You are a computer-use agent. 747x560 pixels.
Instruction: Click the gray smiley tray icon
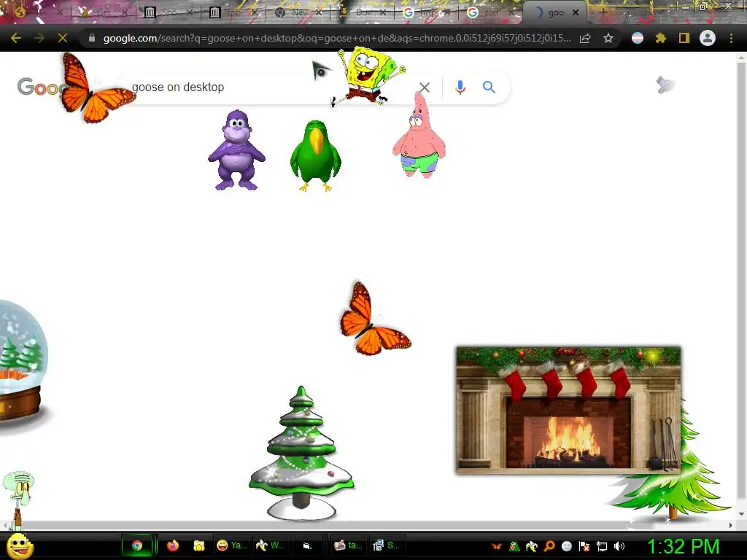tap(566, 547)
